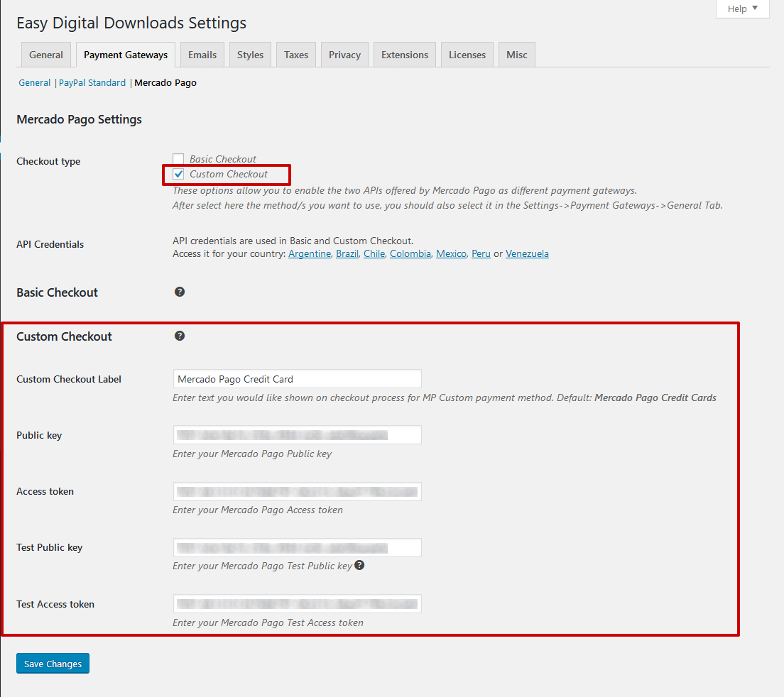Select the Payment Gateways tab
Image resolution: width=784 pixels, height=697 pixels.
pos(126,55)
